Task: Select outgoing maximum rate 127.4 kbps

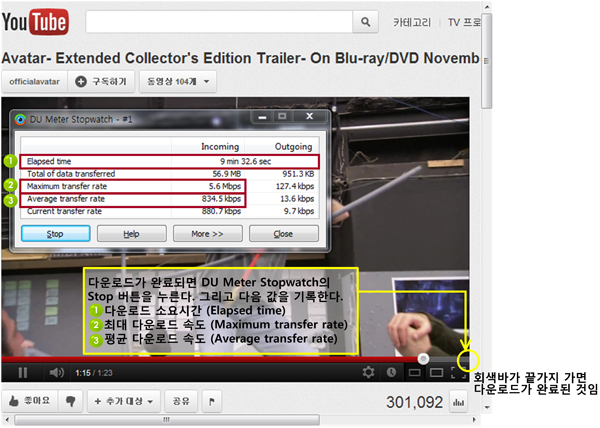Action: (x=295, y=186)
